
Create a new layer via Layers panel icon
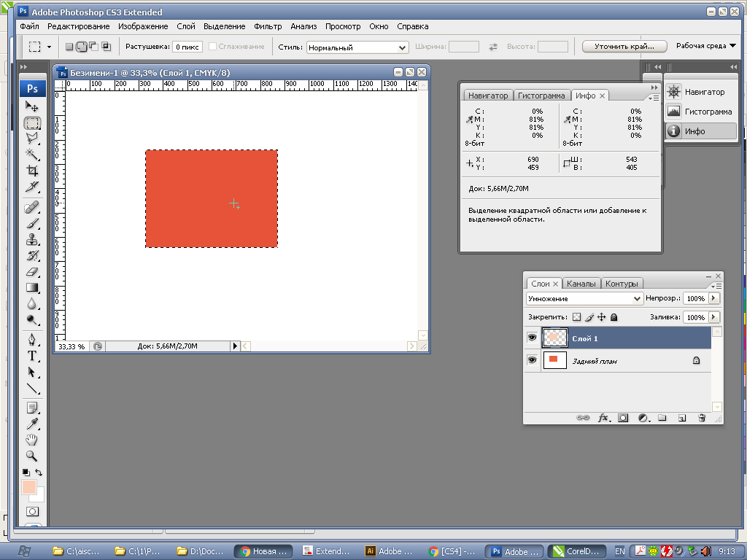pos(682,418)
